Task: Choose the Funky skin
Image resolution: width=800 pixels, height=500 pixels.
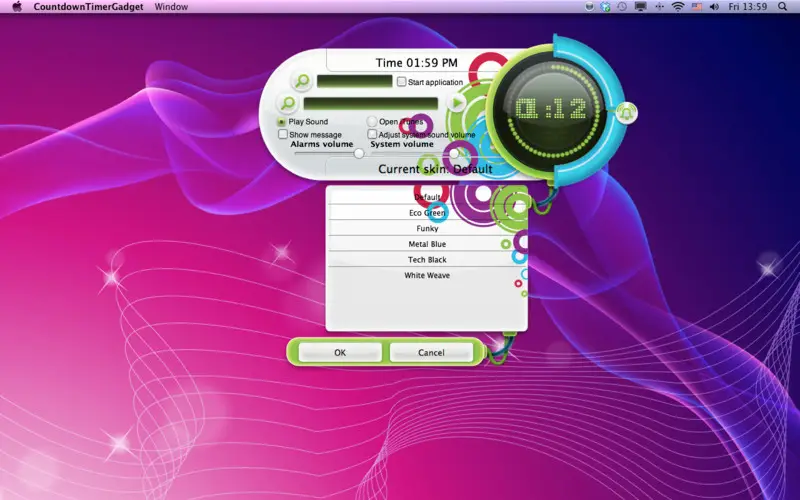Action: tap(427, 228)
